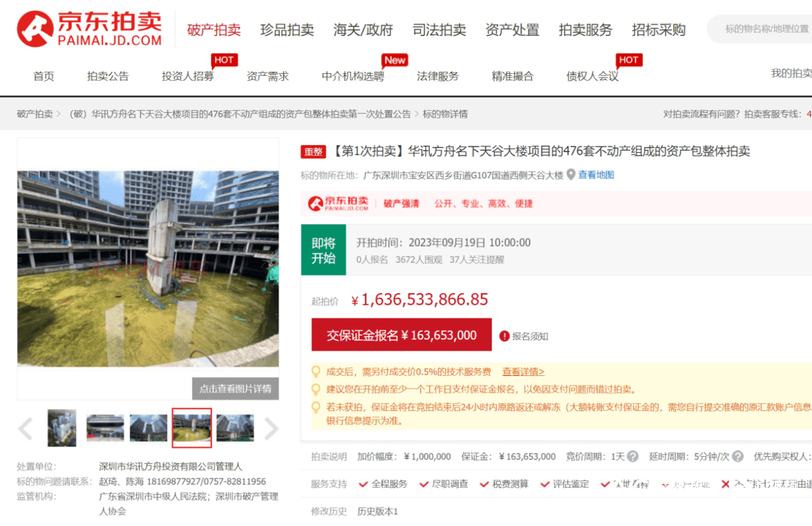Open the 司法拍卖 top navigation tab

coord(439,30)
